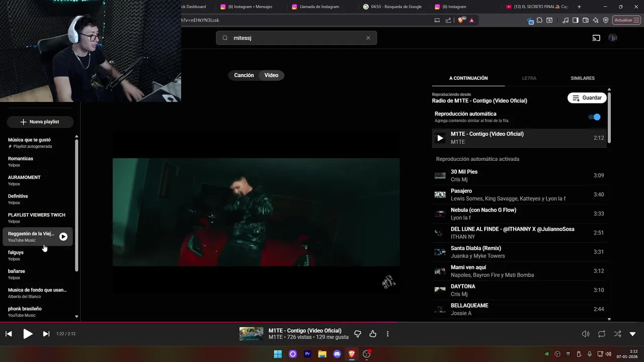Screen dimensions: 644x362
Task: Open the volume control speaker icon
Action: tap(586, 334)
